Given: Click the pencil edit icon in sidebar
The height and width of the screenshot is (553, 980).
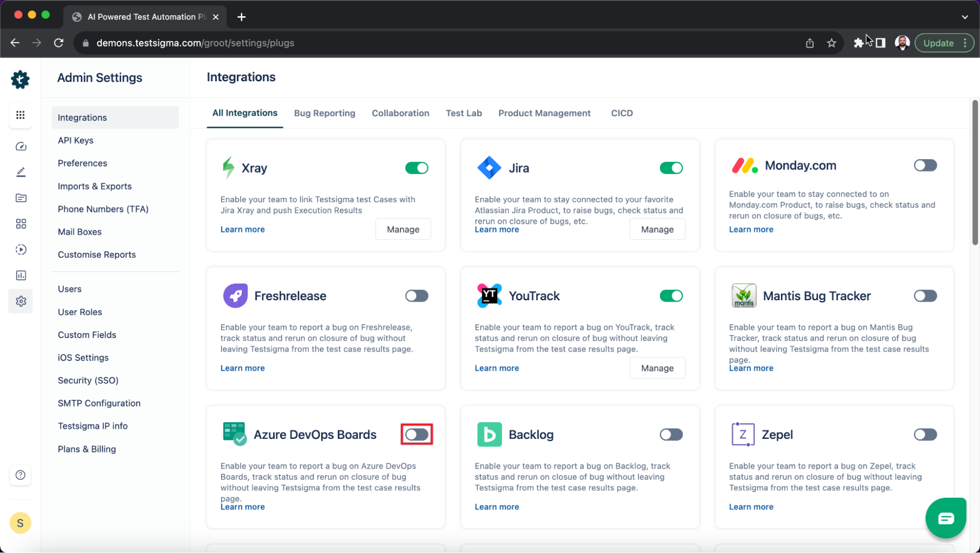Looking at the screenshot, I should [x=21, y=172].
